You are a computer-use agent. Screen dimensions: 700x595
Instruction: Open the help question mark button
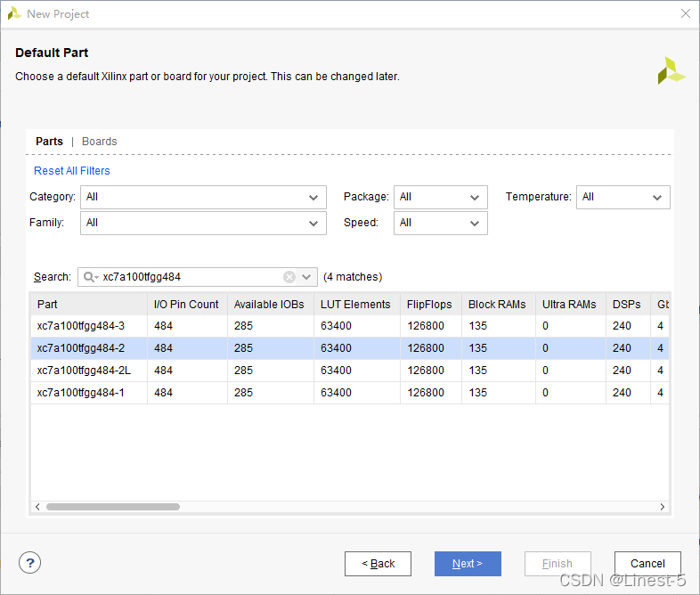coord(30,563)
